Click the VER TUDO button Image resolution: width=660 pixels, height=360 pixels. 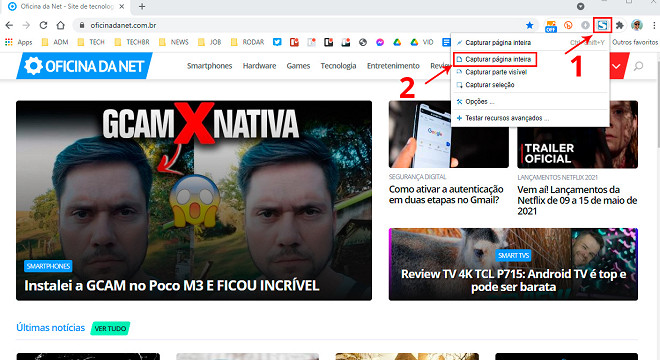[110, 328]
